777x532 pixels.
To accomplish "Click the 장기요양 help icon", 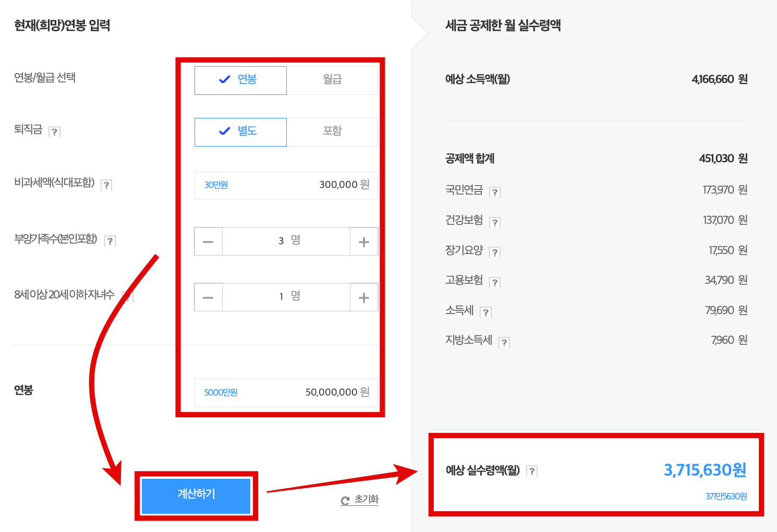I will point(494,252).
